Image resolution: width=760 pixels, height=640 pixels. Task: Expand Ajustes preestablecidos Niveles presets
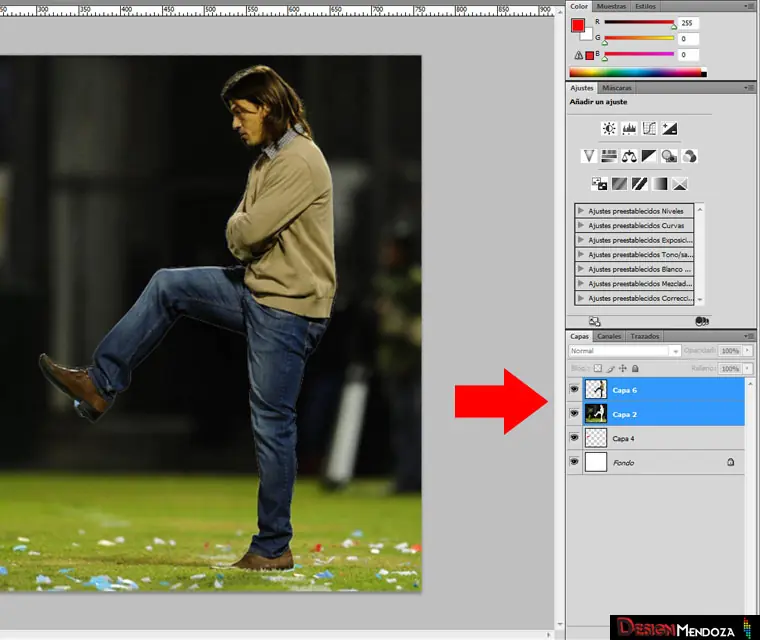coord(581,211)
